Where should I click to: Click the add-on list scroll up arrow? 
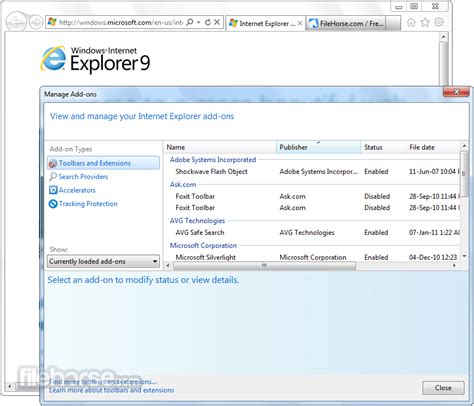(464, 146)
